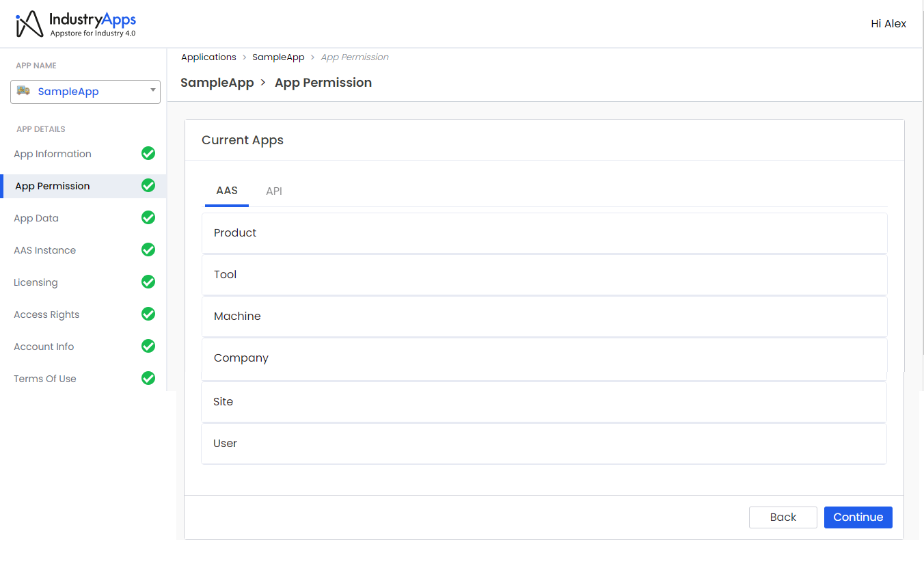Click the green checkmark beside Licensing
The height and width of the screenshot is (566, 924).
[x=148, y=282]
